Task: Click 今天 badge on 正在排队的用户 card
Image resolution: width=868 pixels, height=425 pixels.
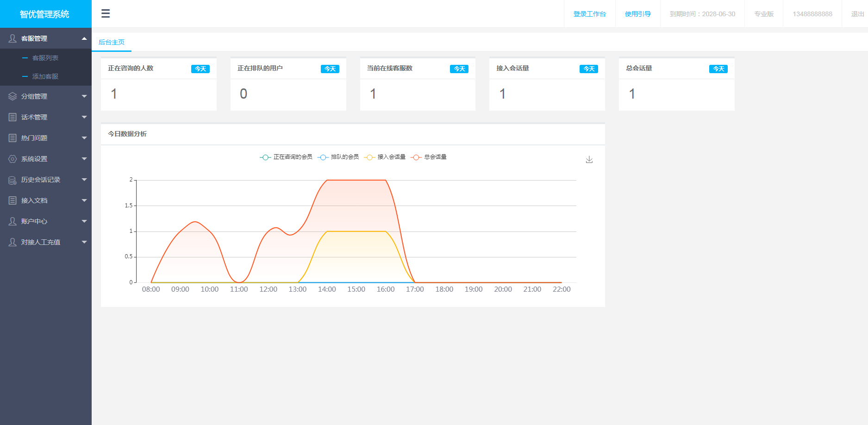Action: pos(330,69)
